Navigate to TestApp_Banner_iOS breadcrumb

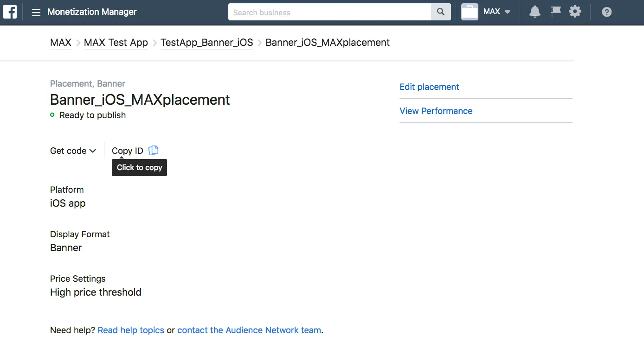click(206, 42)
